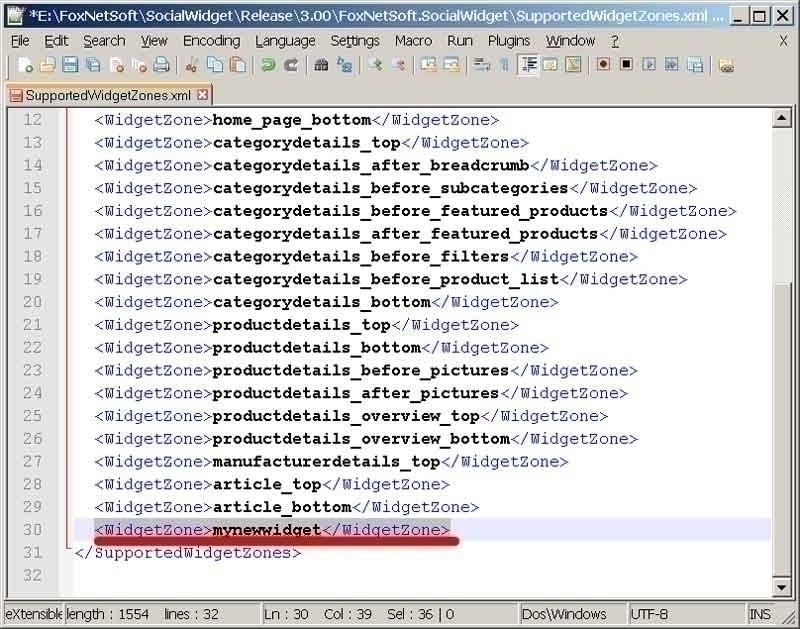Viewport: 800px width, 629px height.
Task: Click the Open file toolbar icon
Action: pos(47,65)
